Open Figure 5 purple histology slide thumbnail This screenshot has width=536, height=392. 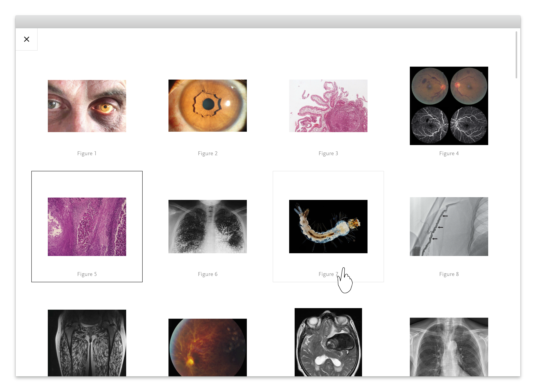pyautogui.click(x=87, y=227)
